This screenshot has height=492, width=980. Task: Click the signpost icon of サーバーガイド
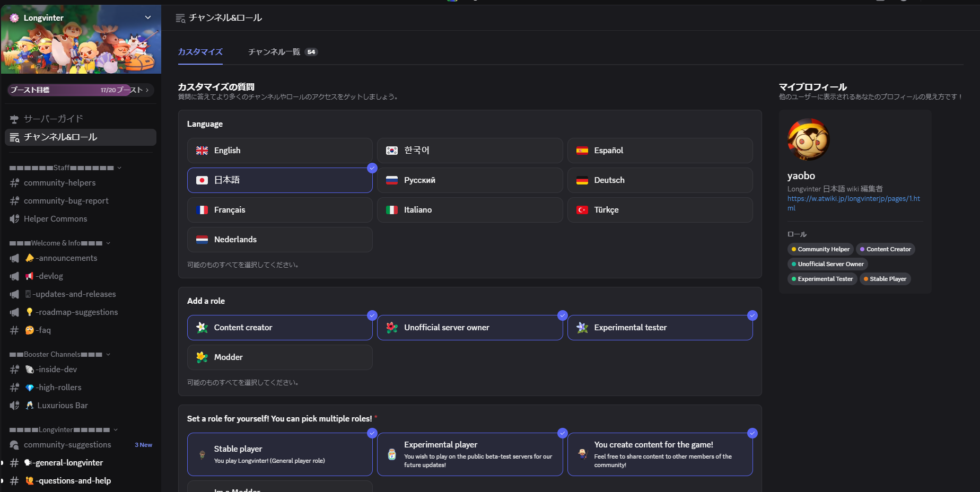click(14, 119)
